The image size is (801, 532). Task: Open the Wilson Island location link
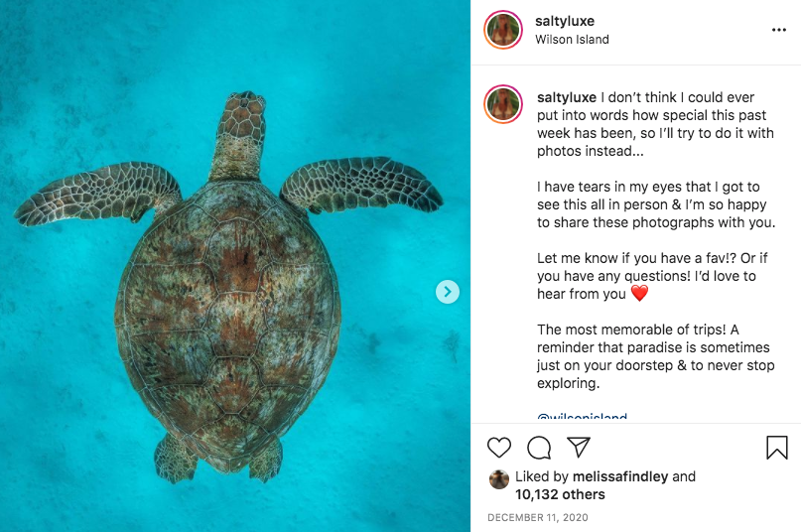[572, 40]
